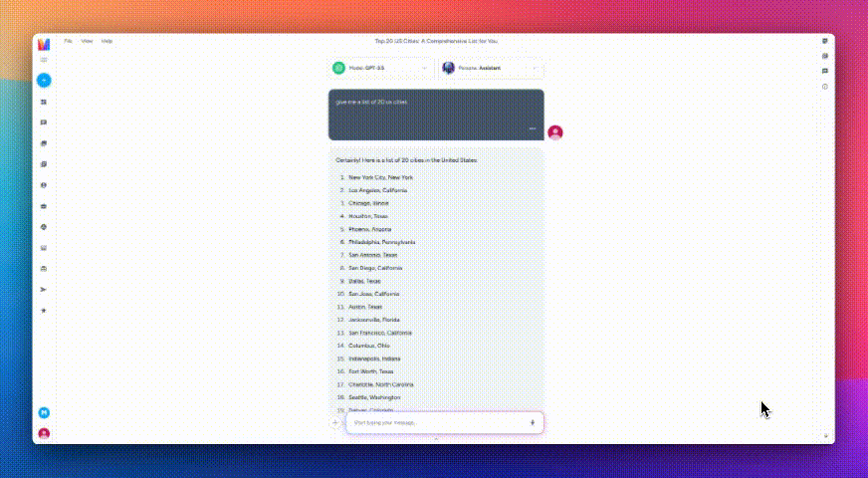The image size is (868, 478).
Task: Click list item 'Indianapolis, Indiana'
Action: 374,358
